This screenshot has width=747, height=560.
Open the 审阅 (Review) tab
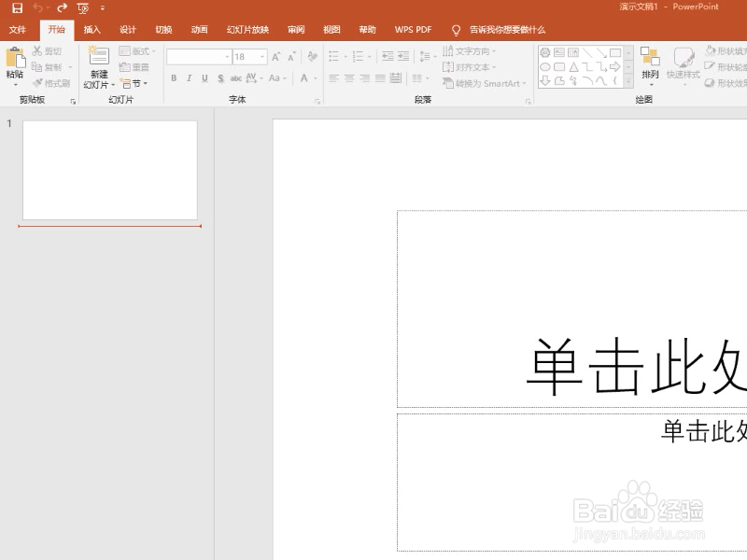pos(296,30)
